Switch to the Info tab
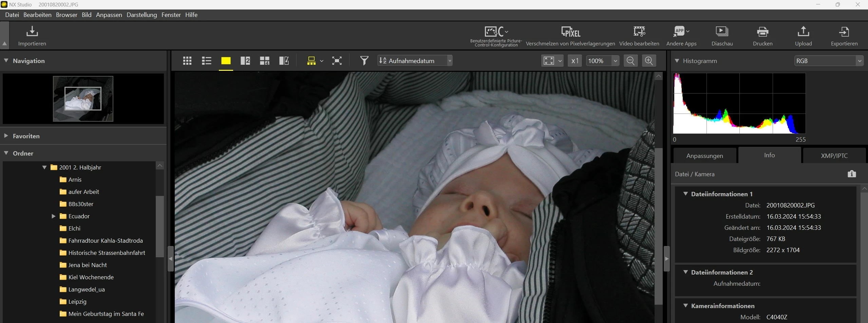 tap(769, 155)
